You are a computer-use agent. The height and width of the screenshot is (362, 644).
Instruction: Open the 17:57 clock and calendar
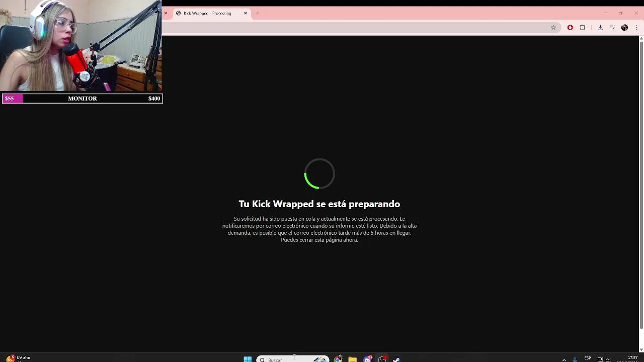click(x=632, y=359)
